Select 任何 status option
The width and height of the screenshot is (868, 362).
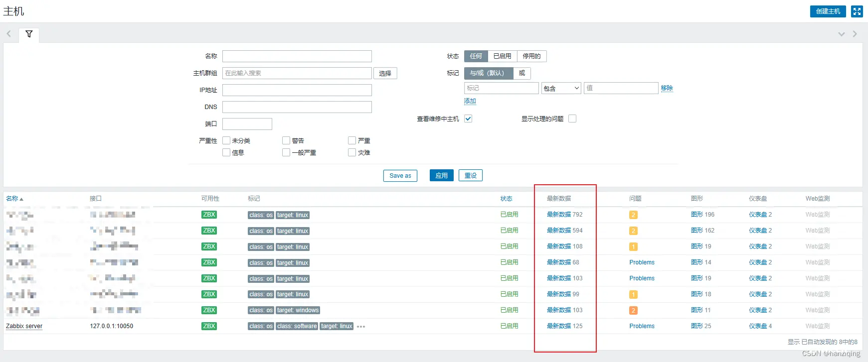476,56
